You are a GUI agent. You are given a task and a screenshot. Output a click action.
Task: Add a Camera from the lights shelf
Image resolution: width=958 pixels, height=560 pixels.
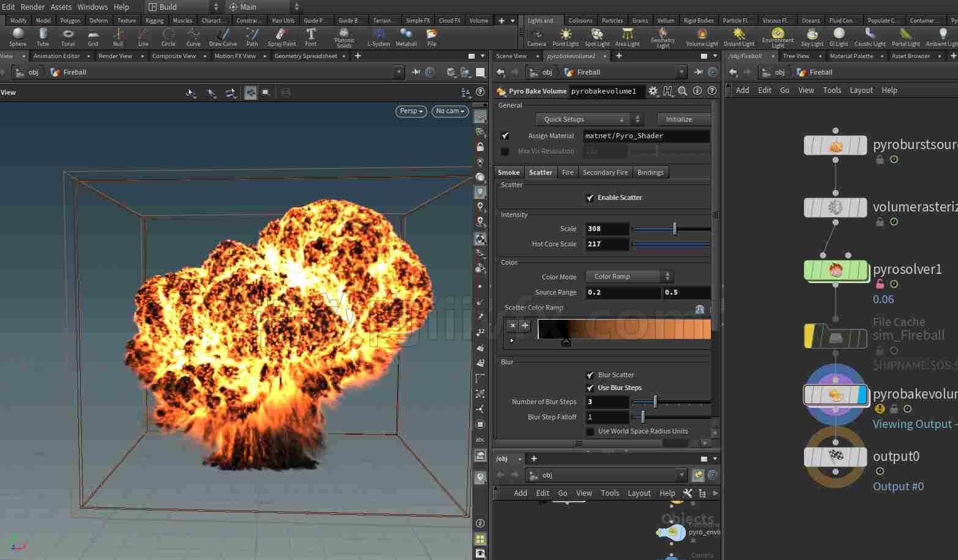coord(537,37)
